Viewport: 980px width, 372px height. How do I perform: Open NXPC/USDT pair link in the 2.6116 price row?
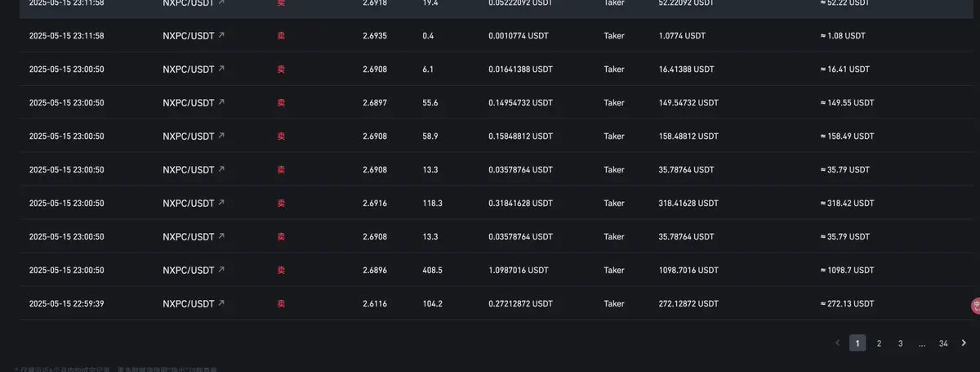point(189,303)
